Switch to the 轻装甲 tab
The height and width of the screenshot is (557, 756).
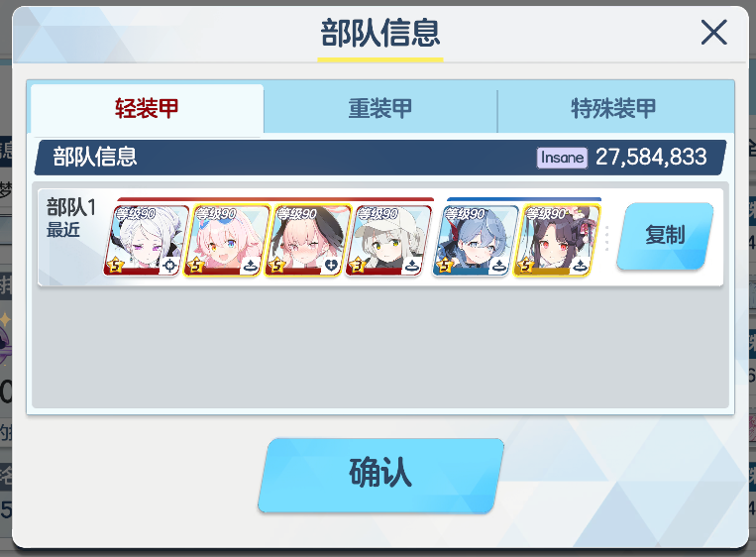(x=147, y=108)
